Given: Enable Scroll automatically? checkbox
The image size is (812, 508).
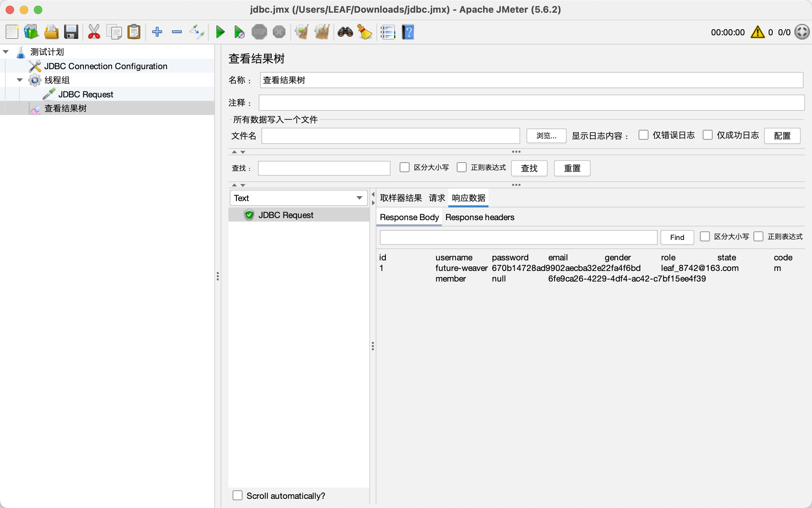Looking at the screenshot, I should click(x=238, y=495).
